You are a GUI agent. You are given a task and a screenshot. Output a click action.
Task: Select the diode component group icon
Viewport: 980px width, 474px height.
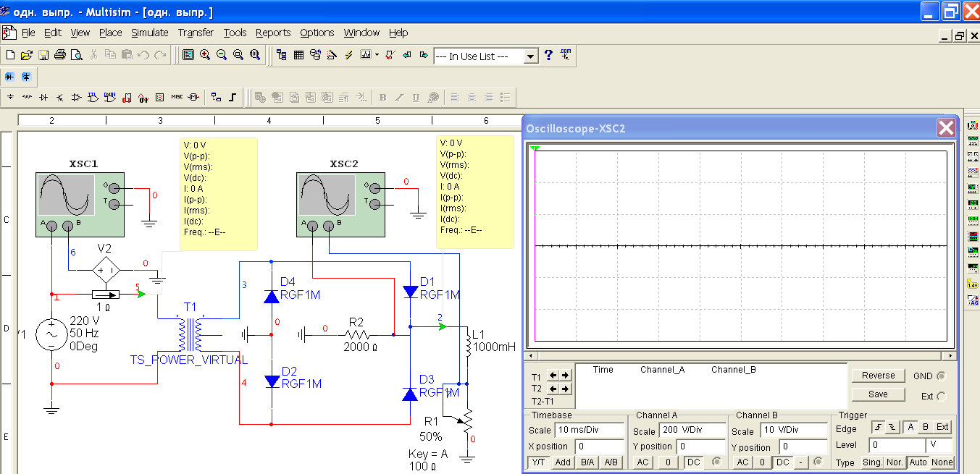click(x=43, y=97)
